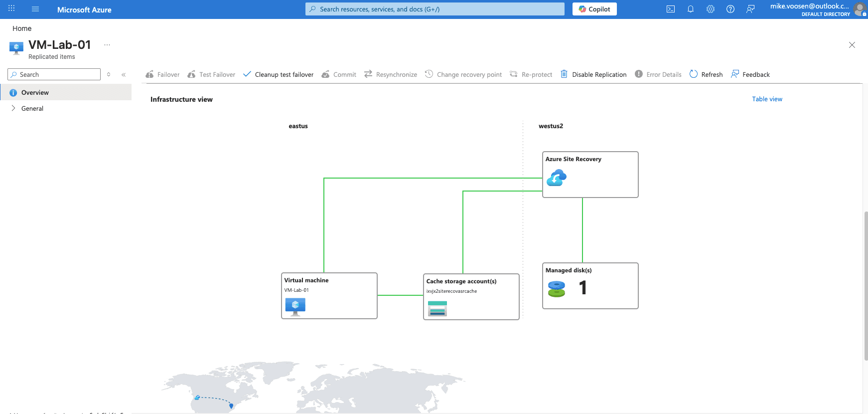Open the more options ellipsis beside VM-Lab-01
This screenshot has height=414, width=868.
coord(107,45)
